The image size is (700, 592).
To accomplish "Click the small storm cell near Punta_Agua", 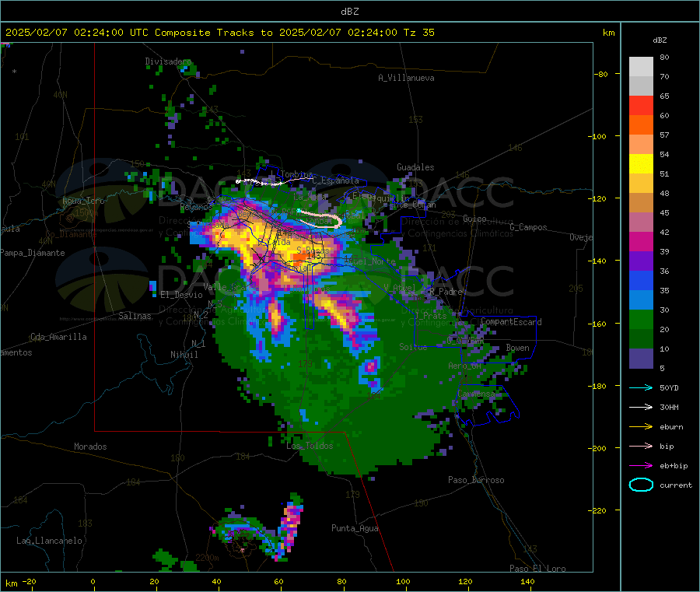I will (x=291, y=527).
